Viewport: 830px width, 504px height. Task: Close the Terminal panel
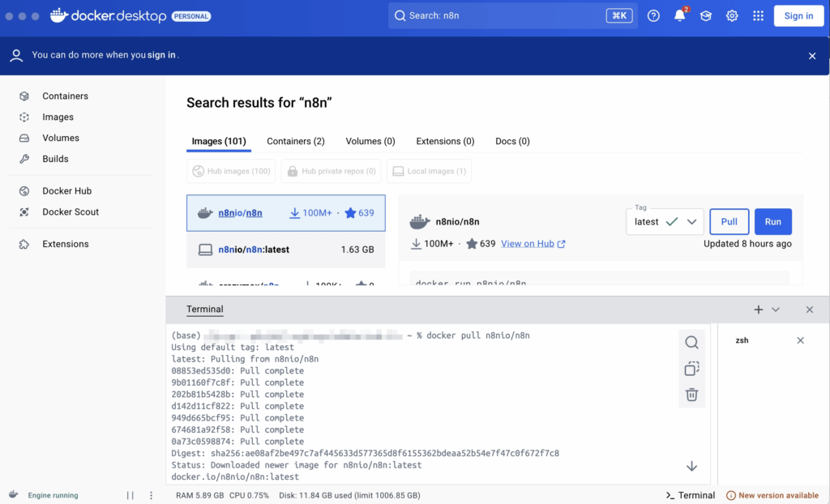[810, 310]
